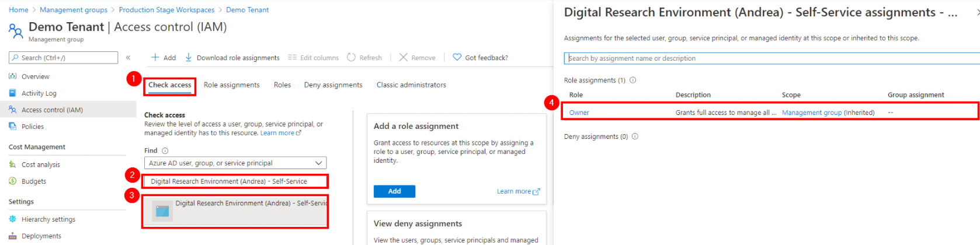Click the Access control (IAM) sidebar icon

click(13, 110)
